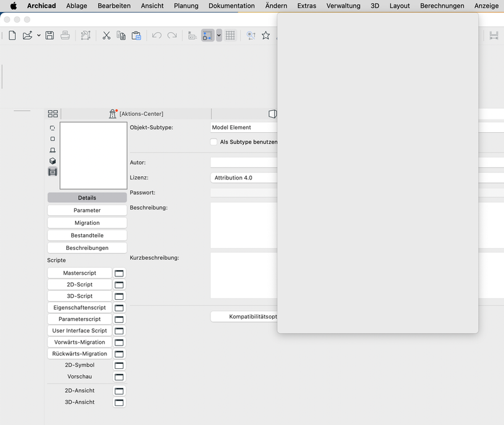Click the Favorites star icon
Viewport: 504px width, 425px height.
[265, 35]
